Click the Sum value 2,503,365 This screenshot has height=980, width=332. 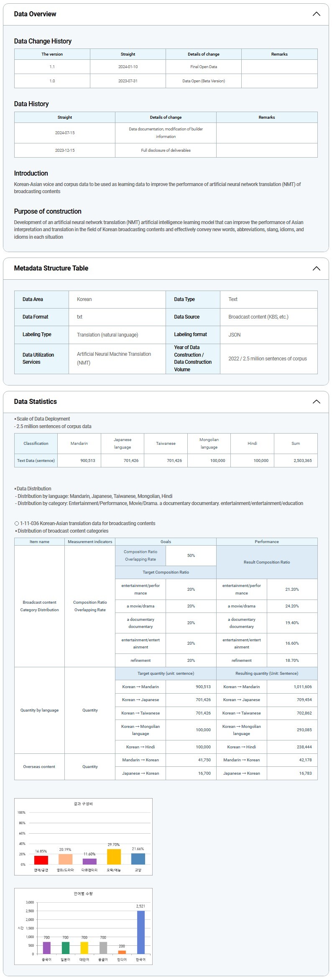(302, 461)
